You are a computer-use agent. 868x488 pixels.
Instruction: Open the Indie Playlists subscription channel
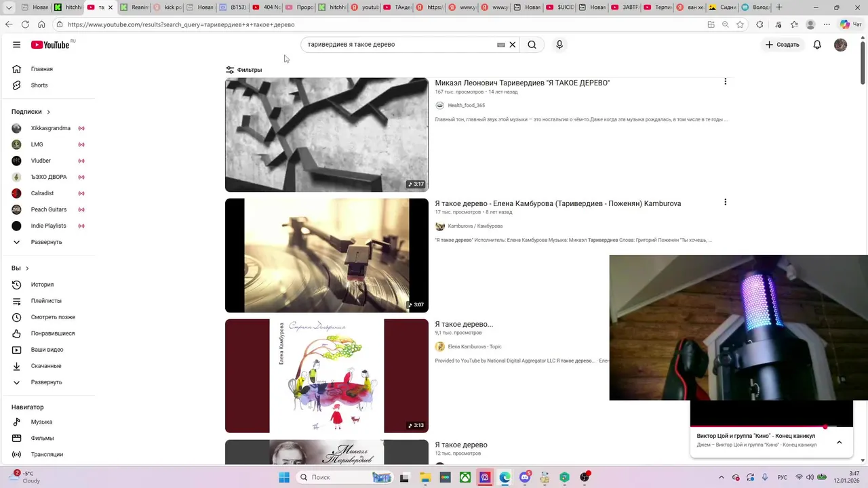pyautogui.click(x=47, y=226)
